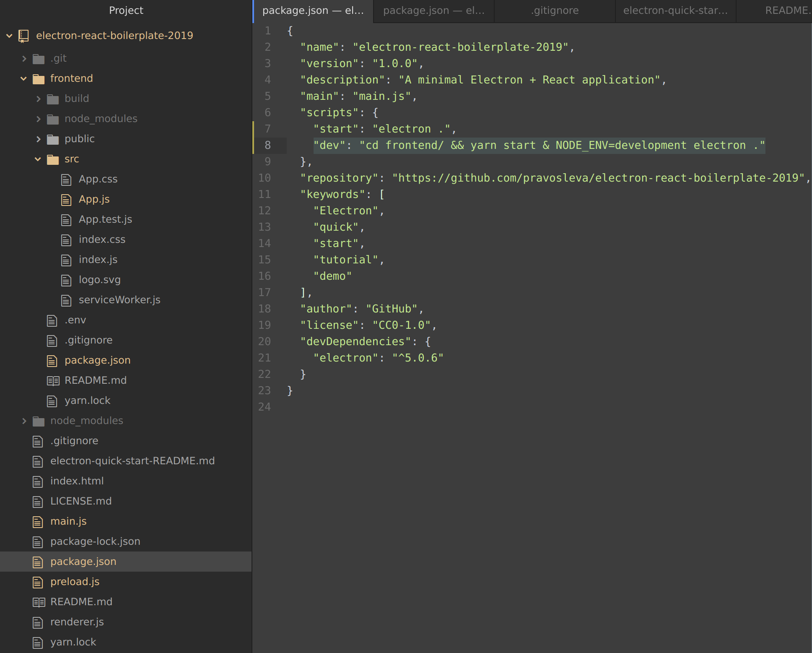Click the frontend folder icon
The height and width of the screenshot is (653, 812).
[x=39, y=79]
